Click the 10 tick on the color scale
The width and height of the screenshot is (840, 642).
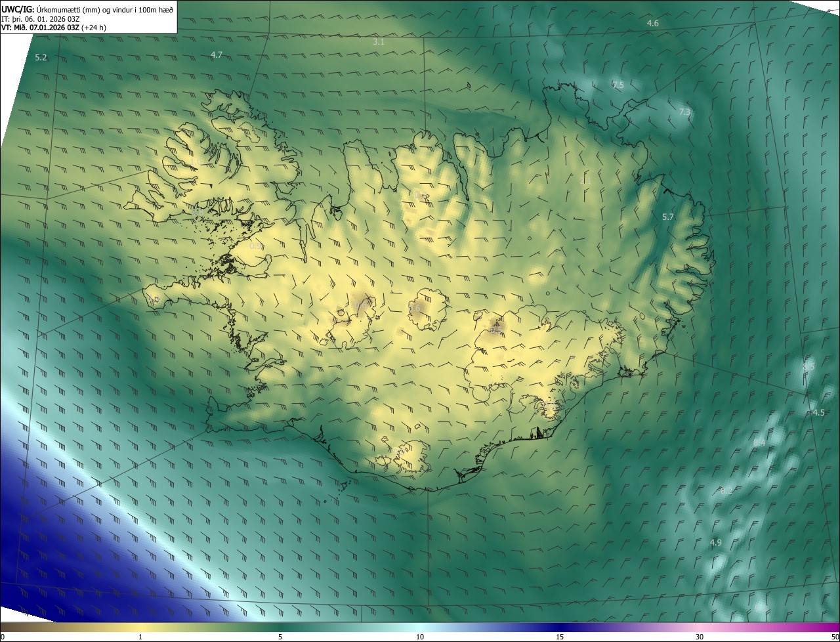click(420, 637)
